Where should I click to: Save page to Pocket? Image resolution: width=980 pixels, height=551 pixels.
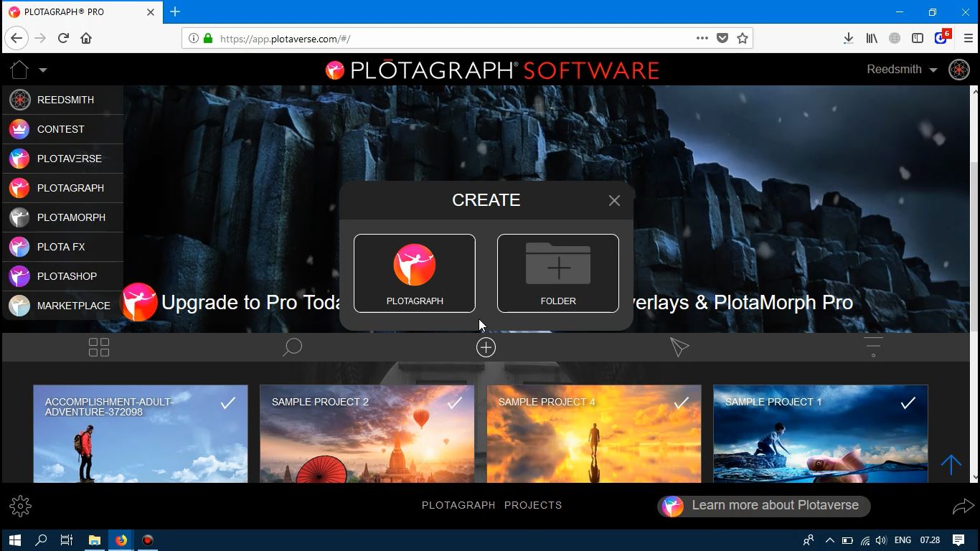(722, 38)
